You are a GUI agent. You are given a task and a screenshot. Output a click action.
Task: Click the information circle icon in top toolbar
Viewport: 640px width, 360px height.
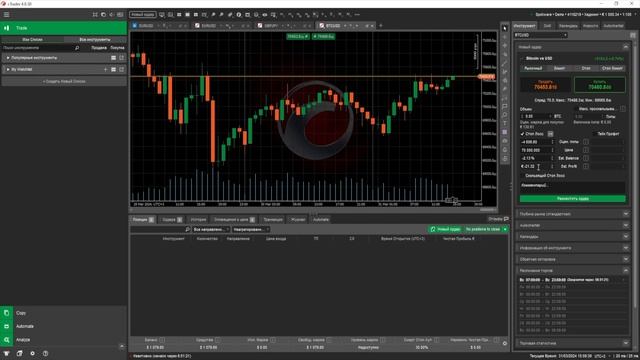click(x=239, y=15)
